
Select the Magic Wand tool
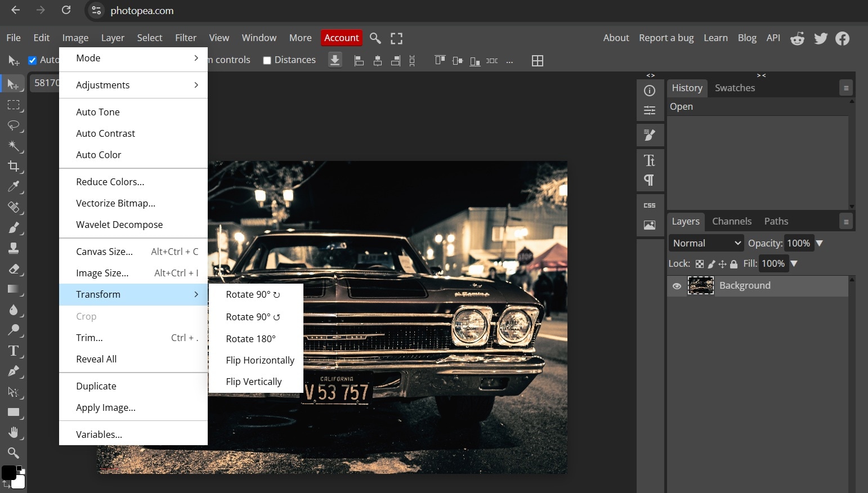click(x=14, y=146)
